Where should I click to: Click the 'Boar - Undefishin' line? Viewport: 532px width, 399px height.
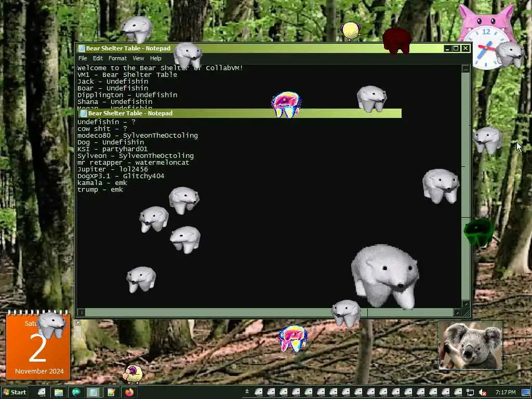(113, 88)
